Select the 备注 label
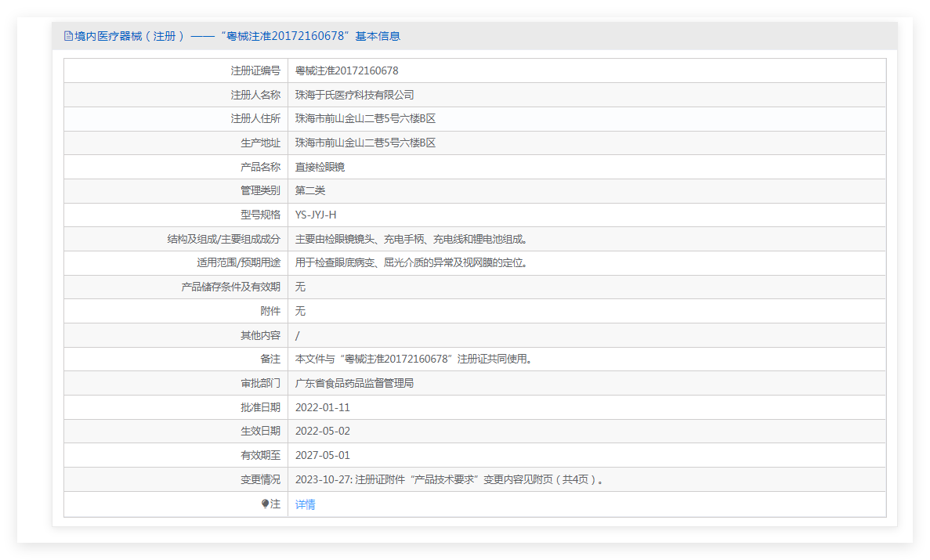Screen dimensions: 930x560 coord(270,359)
